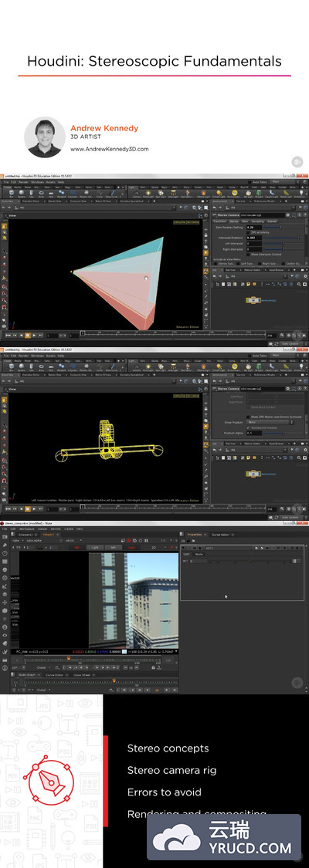
Task: Toggle the Show ZPS Marker and Screen Surround checkbox
Action: pyautogui.click(x=248, y=417)
